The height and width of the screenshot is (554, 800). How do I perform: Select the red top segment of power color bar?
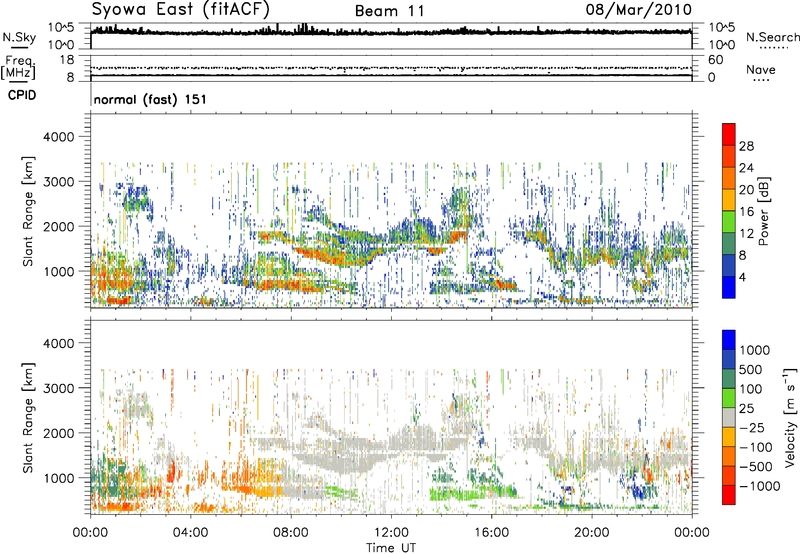click(729, 134)
